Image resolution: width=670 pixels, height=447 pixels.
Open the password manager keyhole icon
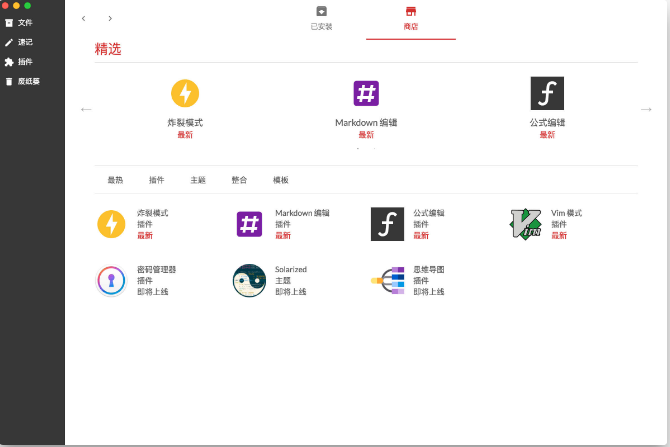click(111, 280)
